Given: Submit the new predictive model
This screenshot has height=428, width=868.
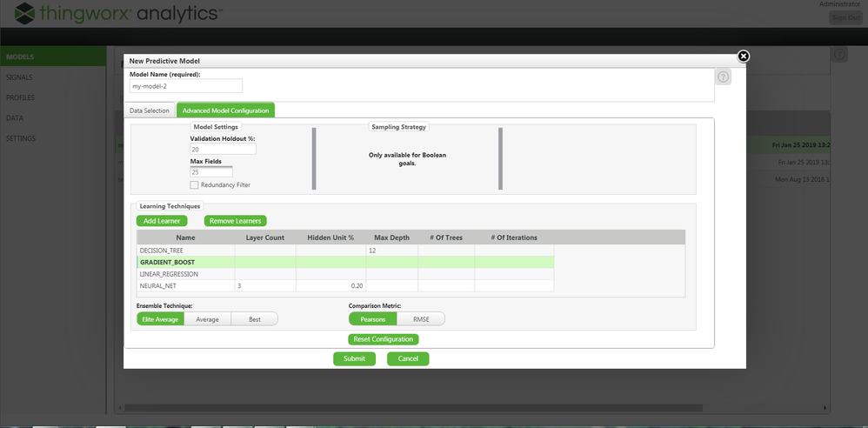Looking at the screenshot, I should [x=354, y=358].
